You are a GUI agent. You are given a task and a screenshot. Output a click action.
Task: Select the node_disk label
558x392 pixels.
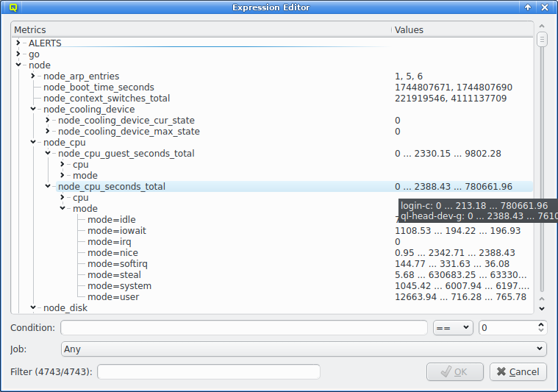tap(65, 308)
